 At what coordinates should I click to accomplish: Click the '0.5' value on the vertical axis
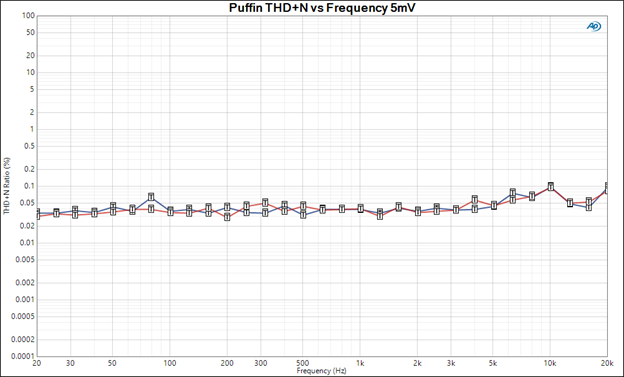coord(30,146)
